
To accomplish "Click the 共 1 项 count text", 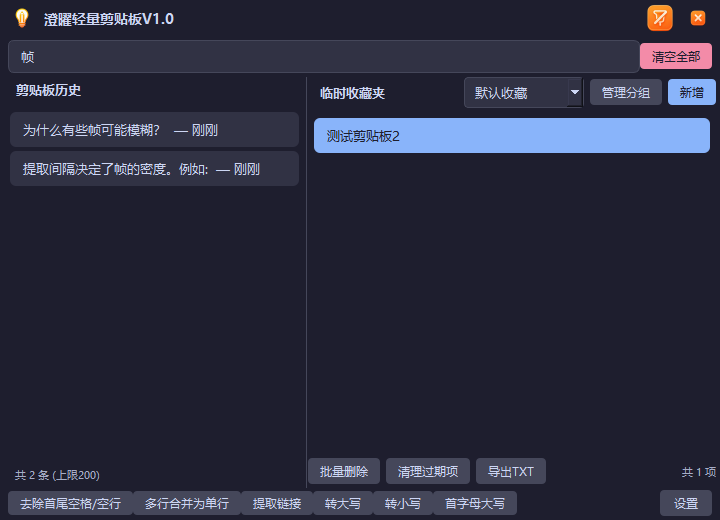I will click(698, 472).
